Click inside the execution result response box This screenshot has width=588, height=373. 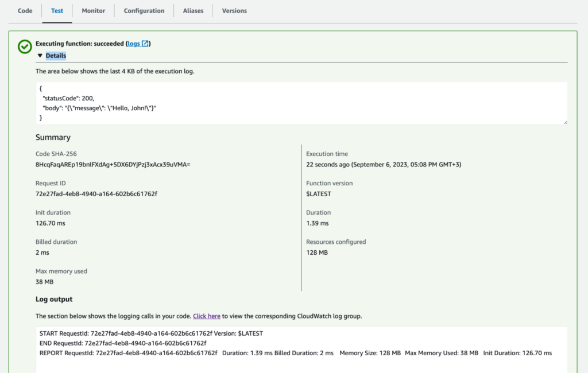point(301,103)
